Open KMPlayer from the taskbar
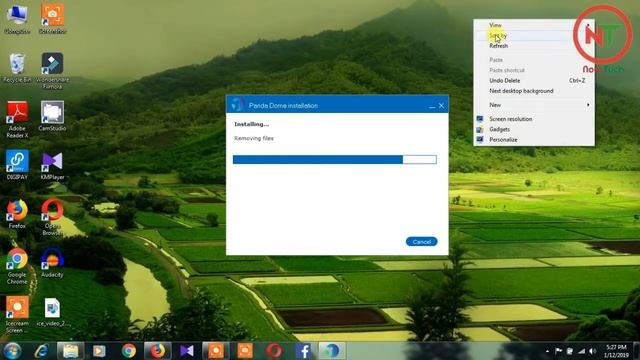 187,351
